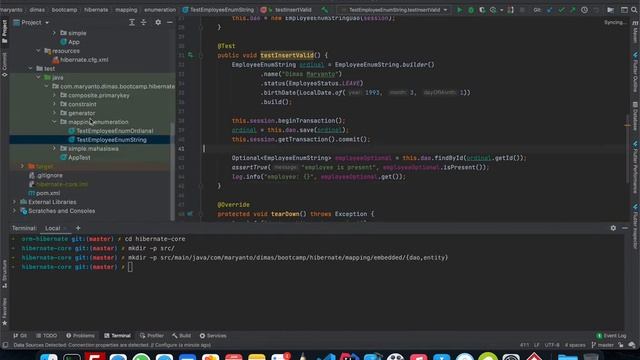Open AppTest in project tree
The height and width of the screenshot is (360, 640).
pyautogui.click(x=75, y=158)
